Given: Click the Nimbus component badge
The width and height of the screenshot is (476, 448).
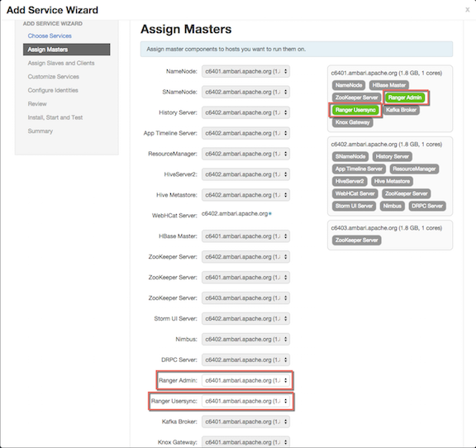Looking at the screenshot, I should 392,206.
